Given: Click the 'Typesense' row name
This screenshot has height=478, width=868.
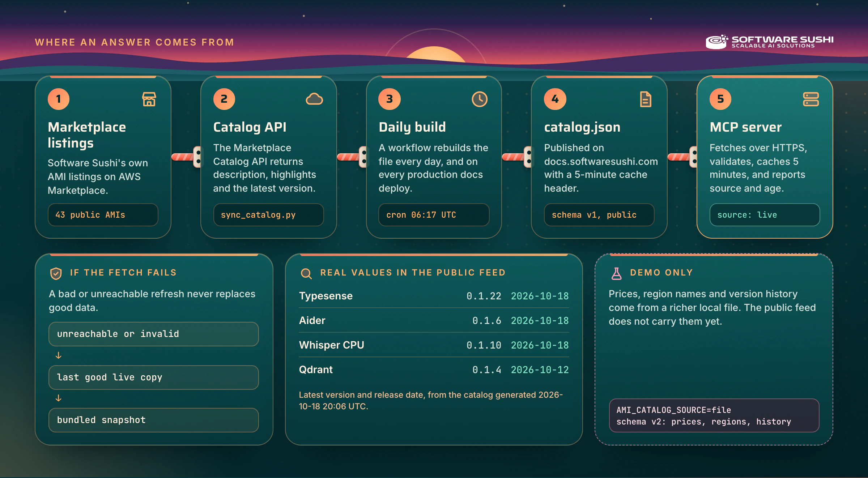Looking at the screenshot, I should (326, 296).
